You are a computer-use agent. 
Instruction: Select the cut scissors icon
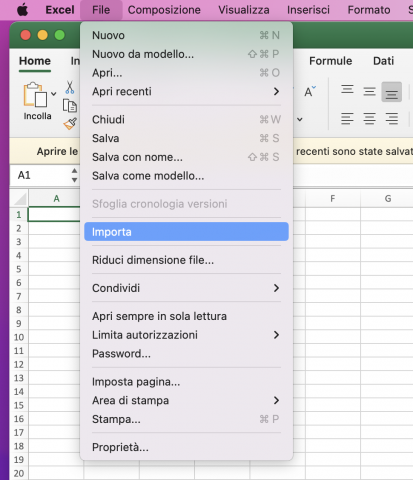[x=70, y=87]
